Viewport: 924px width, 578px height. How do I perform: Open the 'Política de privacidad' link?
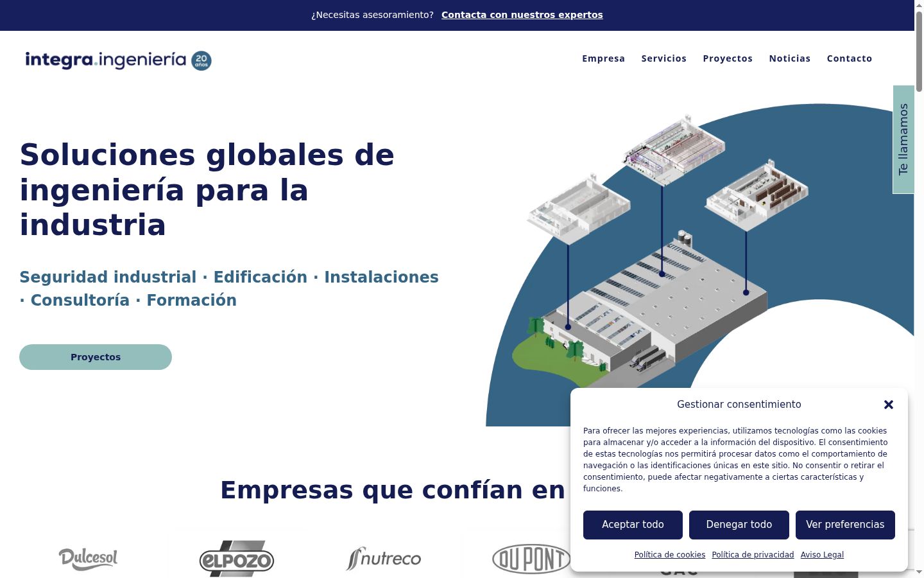pyautogui.click(x=753, y=555)
